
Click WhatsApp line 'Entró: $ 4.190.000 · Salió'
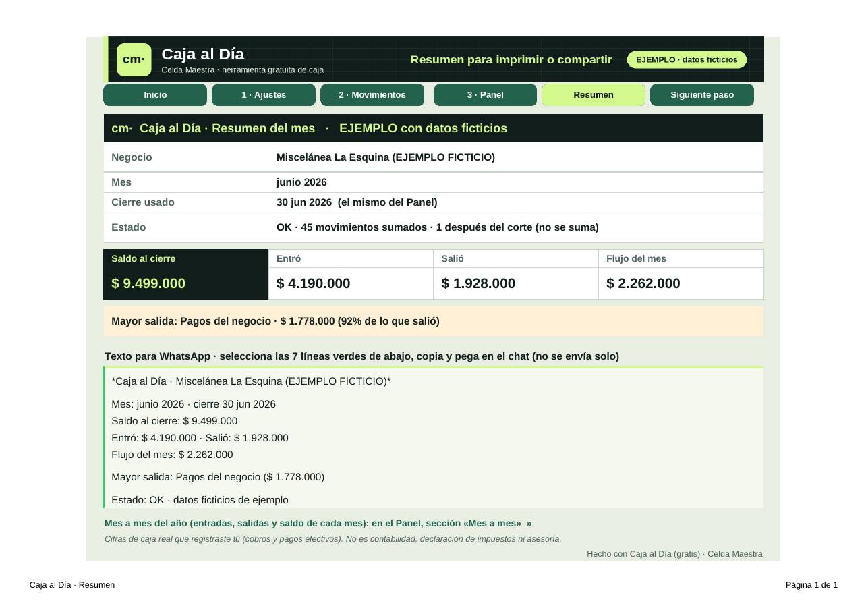(200, 438)
